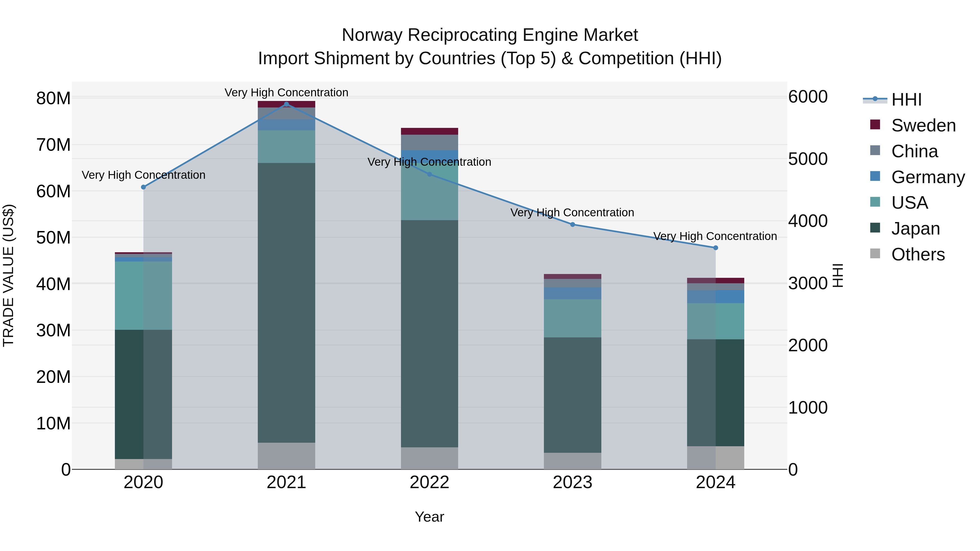Click Very High Concentration label above 2020

[x=143, y=175]
